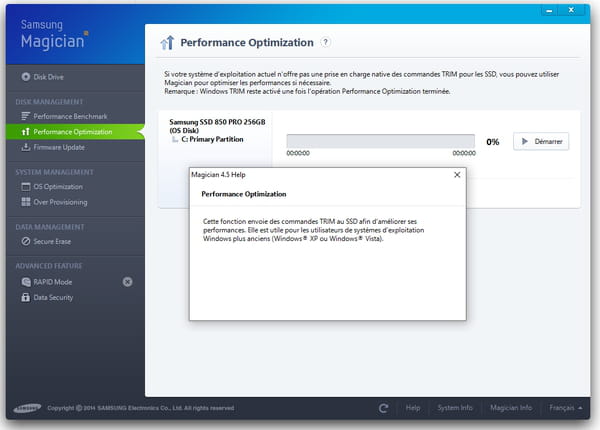Click the optimization progress bar
Viewport: 600px width, 430px height.
pyautogui.click(x=381, y=141)
